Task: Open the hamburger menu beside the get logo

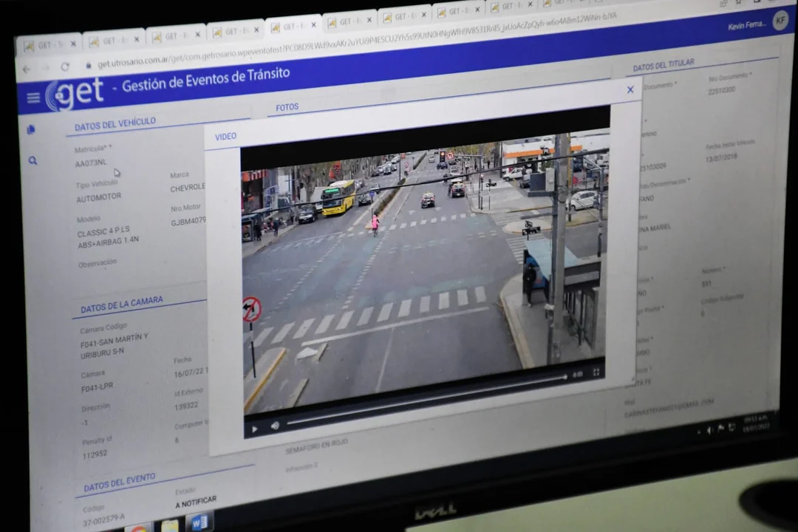Action: coord(33,98)
